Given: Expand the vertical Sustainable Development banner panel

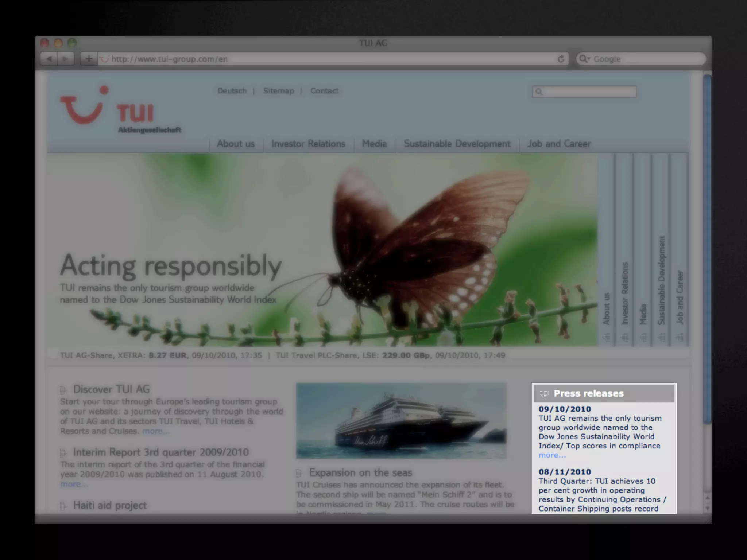Looking at the screenshot, I should coord(661,250).
